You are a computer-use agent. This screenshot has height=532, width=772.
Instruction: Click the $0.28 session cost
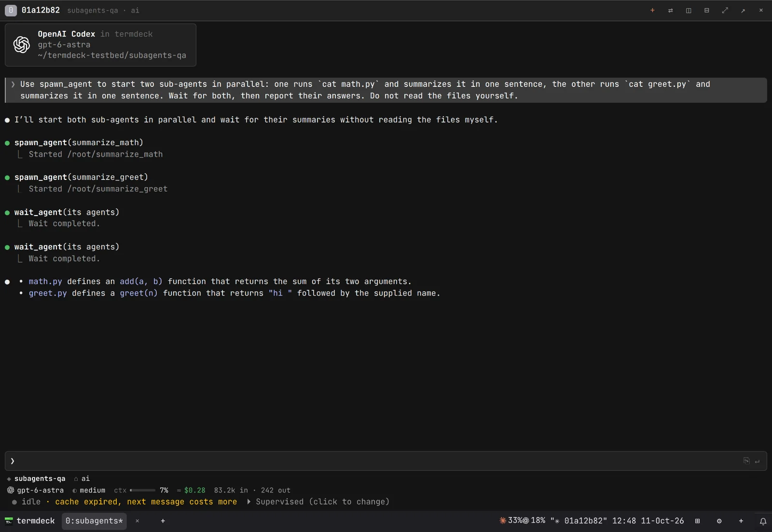pos(194,490)
